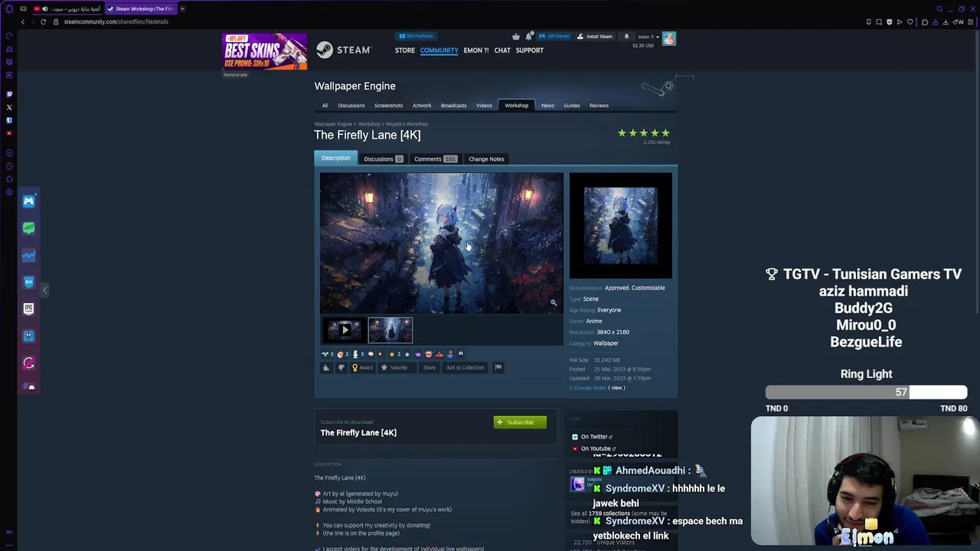Switch to the YouTube browser tab
The height and width of the screenshot is (551, 980).
(67, 8)
